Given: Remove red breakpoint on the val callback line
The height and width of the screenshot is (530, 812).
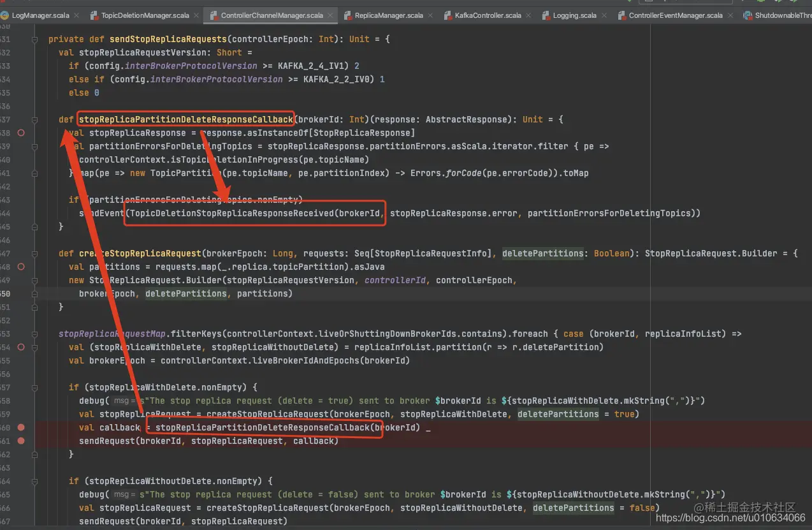Looking at the screenshot, I should [x=21, y=427].
